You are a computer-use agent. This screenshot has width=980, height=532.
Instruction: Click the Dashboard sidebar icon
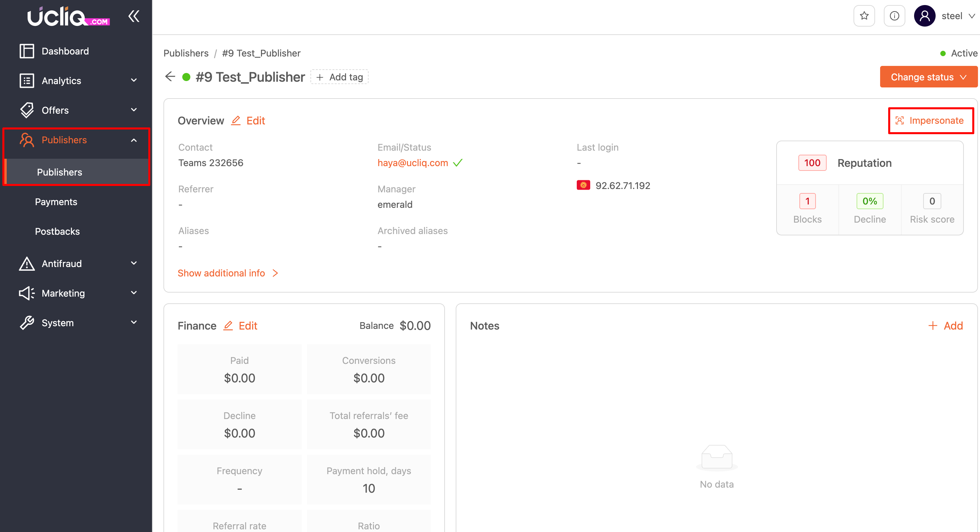click(27, 51)
